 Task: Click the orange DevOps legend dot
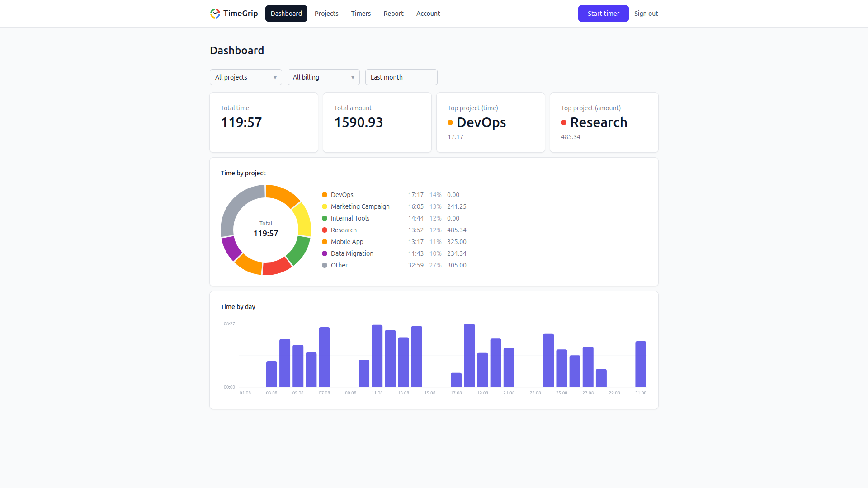(x=325, y=195)
